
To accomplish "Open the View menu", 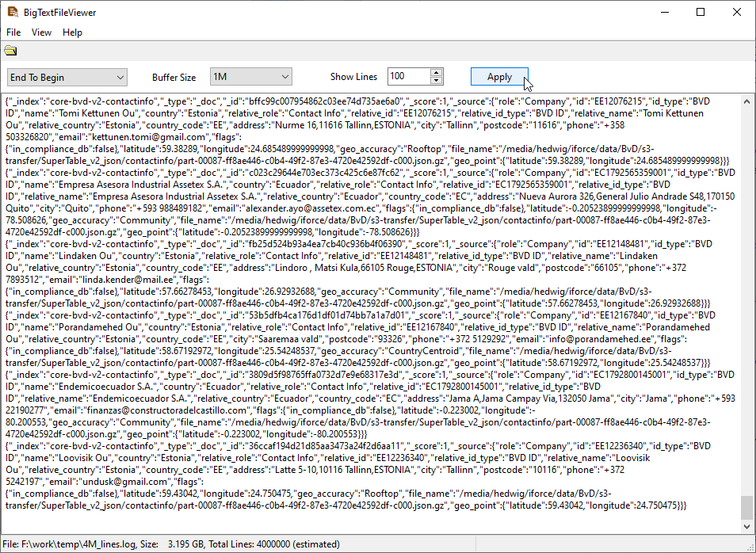I will [x=41, y=32].
